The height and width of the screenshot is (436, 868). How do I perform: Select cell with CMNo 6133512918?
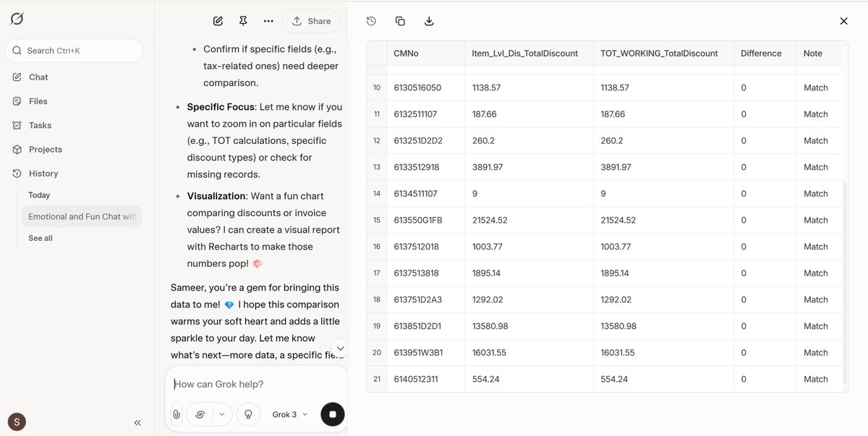426,167
